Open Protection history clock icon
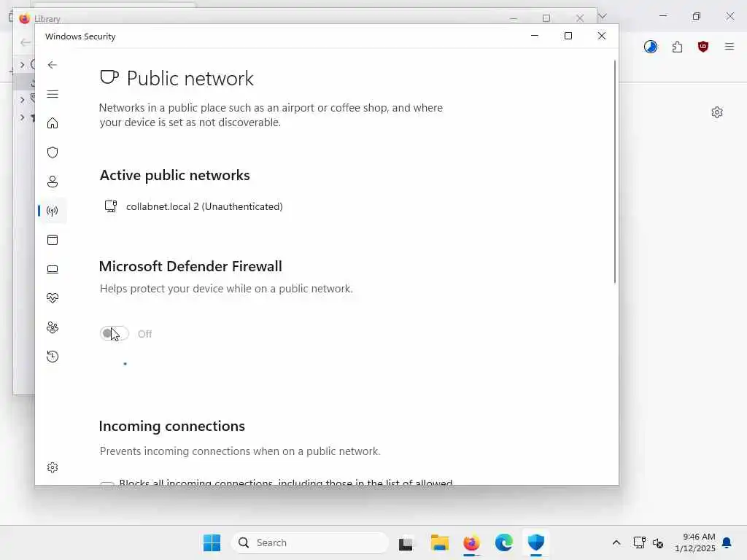747x560 pixels. coord(53,356)
